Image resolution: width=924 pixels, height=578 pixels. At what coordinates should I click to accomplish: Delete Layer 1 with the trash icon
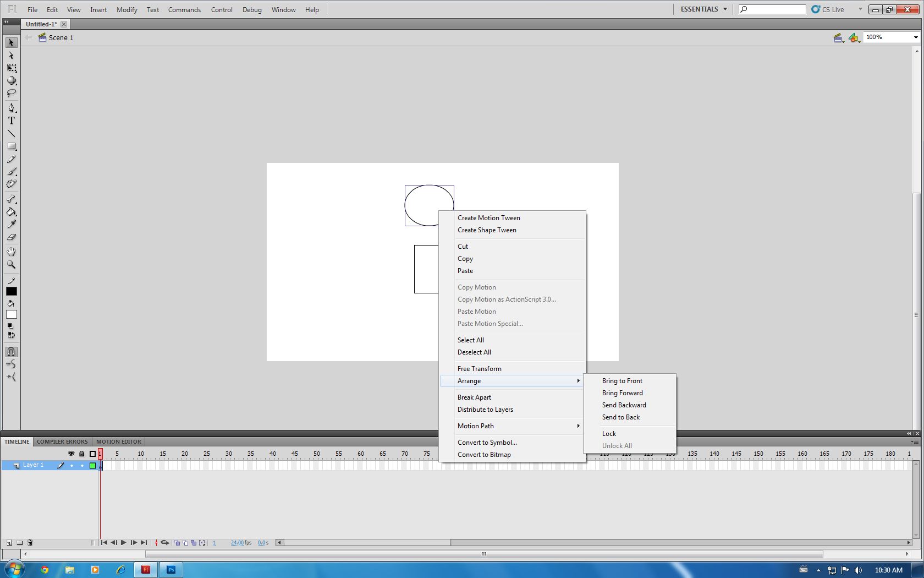click(30, 542)
